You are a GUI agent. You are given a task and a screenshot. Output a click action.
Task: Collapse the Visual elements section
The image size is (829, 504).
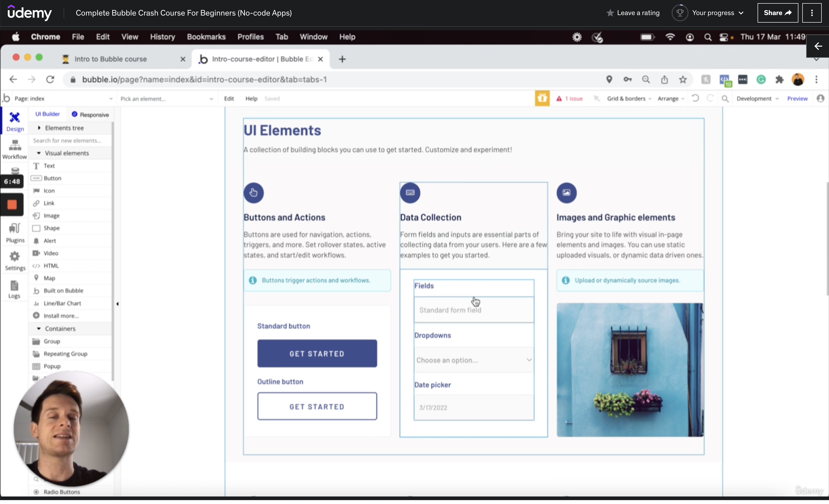tap(67, 153)
